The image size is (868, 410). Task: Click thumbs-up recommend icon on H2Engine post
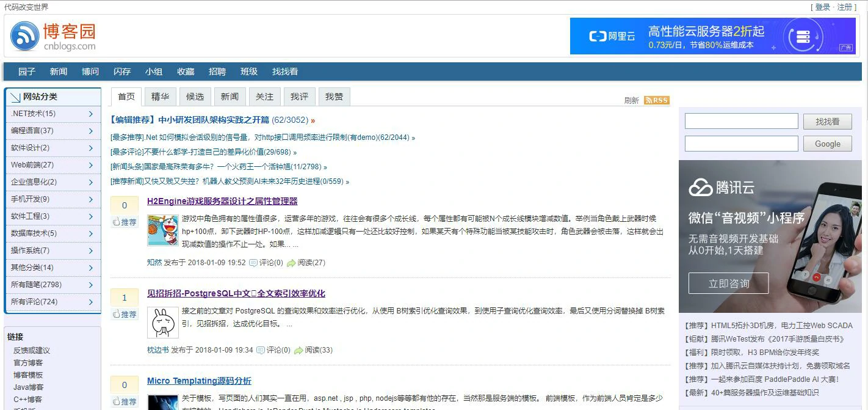tap(116, 222)
